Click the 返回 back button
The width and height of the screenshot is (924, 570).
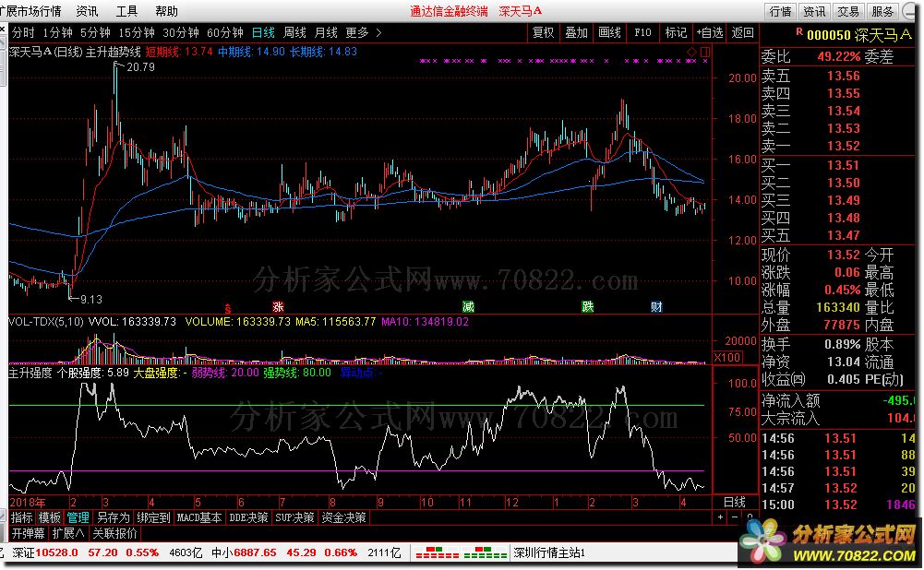pyautogui.click(x=742, y=33)
